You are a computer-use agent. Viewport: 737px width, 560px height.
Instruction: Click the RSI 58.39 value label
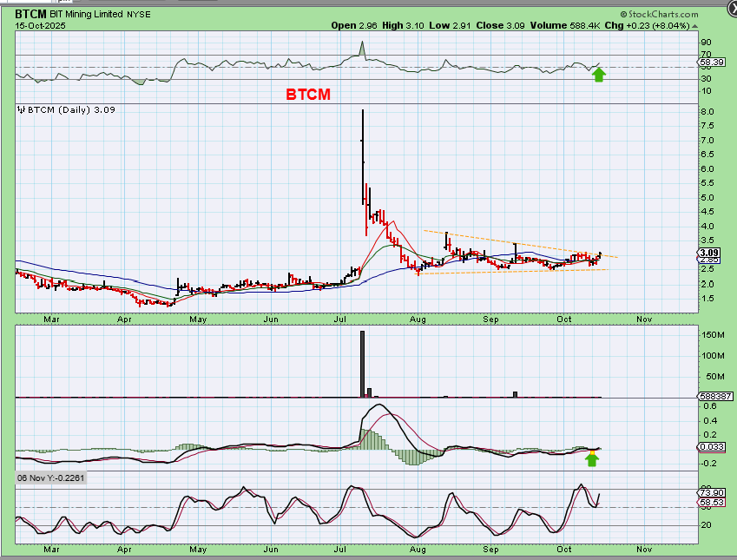[x=712, y=62]
